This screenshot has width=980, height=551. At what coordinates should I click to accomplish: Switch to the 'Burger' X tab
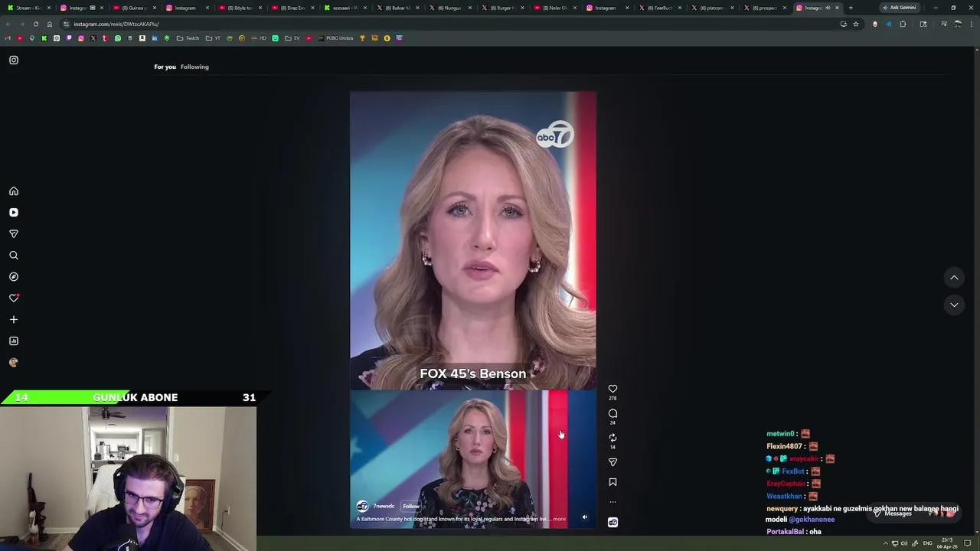point(501,8)
